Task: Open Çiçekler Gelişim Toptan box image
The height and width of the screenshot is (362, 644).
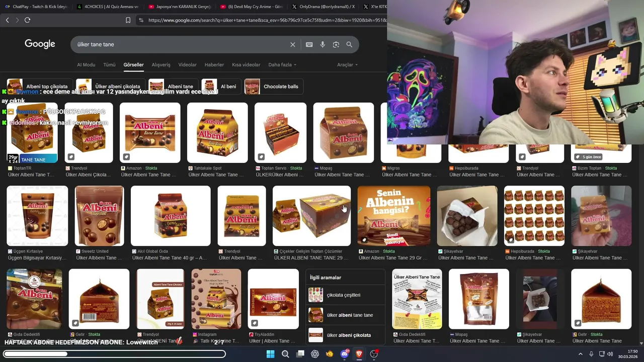Action: pyautogui.click(x=311, y=216)
